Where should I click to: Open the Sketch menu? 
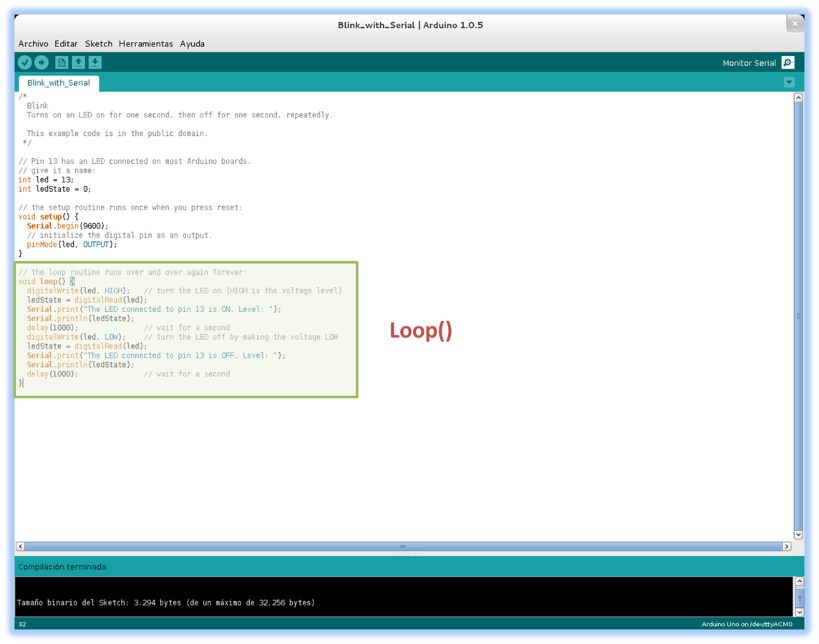coord(99,44)
